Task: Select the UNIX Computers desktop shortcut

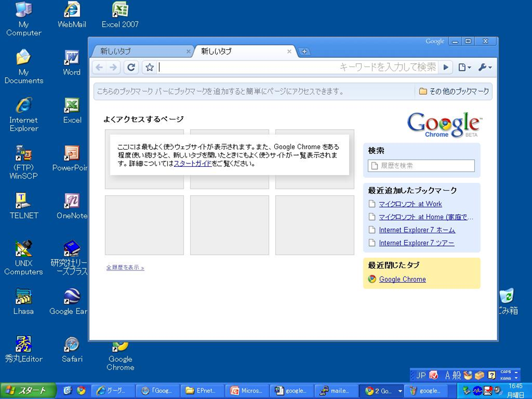Action: tap(24, 258)
